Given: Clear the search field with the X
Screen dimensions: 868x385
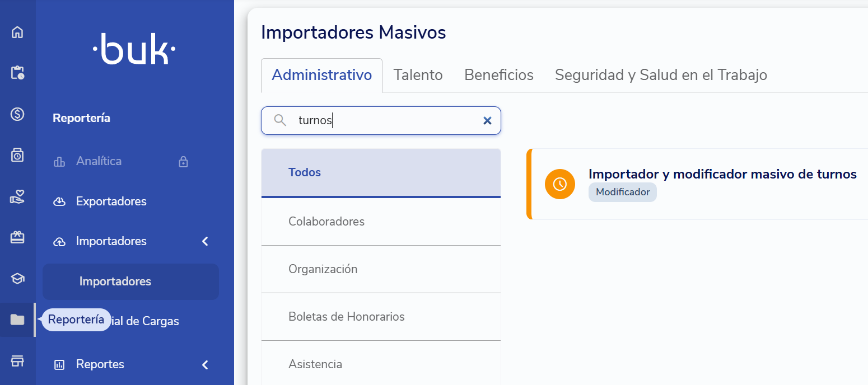Looking at the screenshot, I should pyautogui.click(x=487, y=120).
